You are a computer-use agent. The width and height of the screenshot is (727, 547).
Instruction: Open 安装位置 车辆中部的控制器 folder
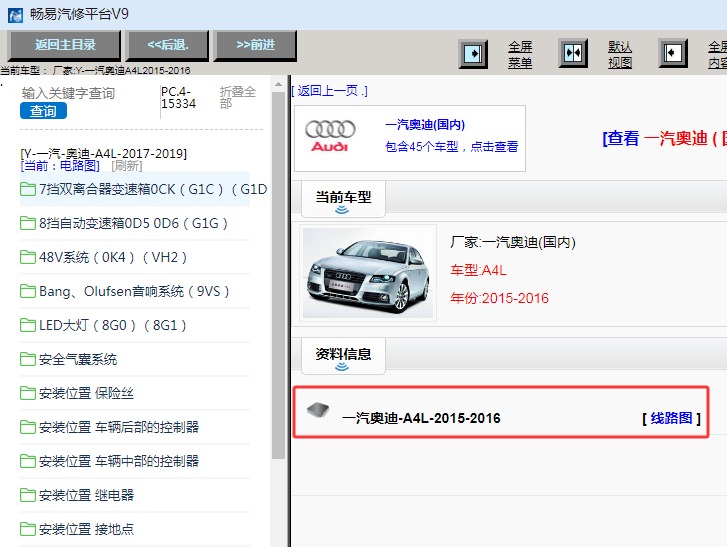135,461
